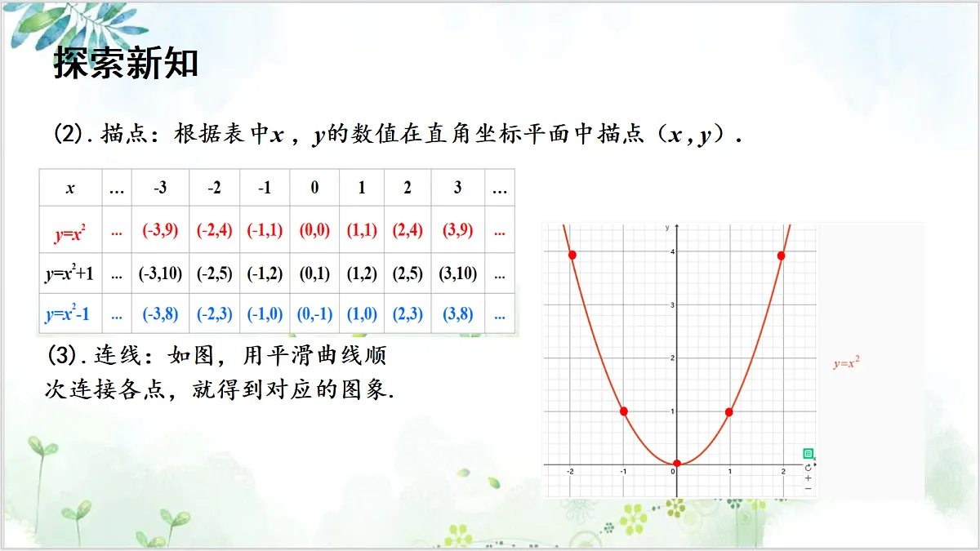980x551 pixels.
Task: Zoom out with the graph minus icon
Action: click(808, 489)
